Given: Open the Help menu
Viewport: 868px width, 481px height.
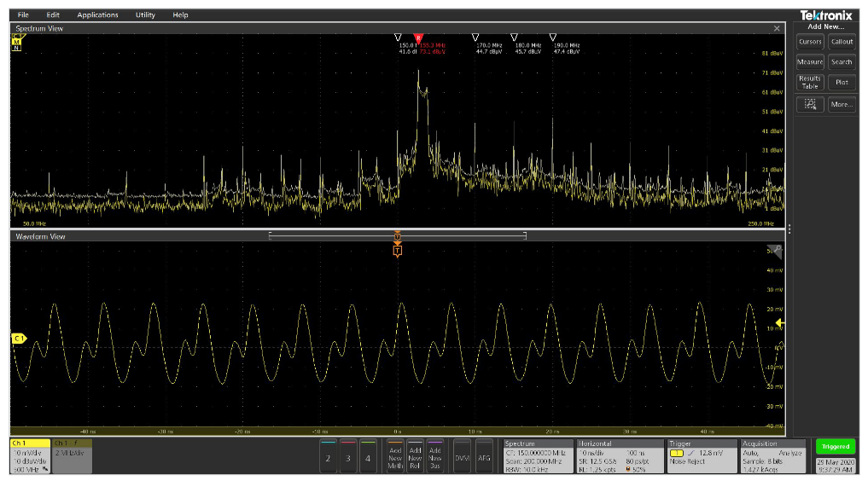Looking at the screenshot, I should coord(180,15).
